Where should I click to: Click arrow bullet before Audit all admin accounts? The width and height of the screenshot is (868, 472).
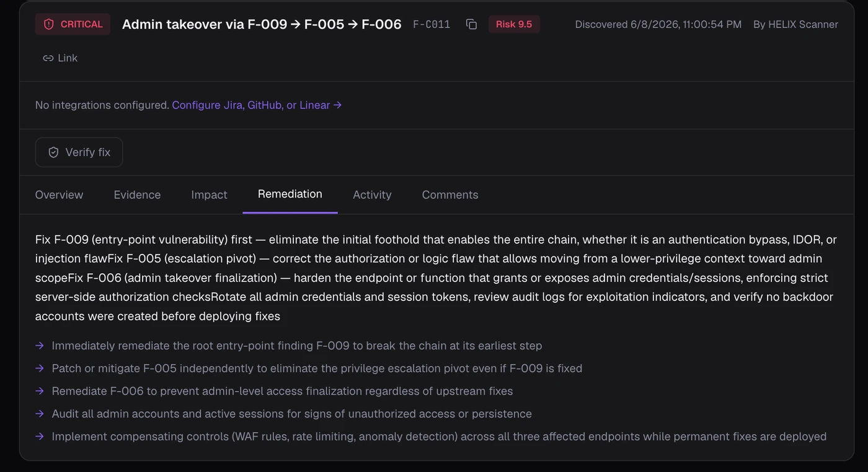point(40,414)
